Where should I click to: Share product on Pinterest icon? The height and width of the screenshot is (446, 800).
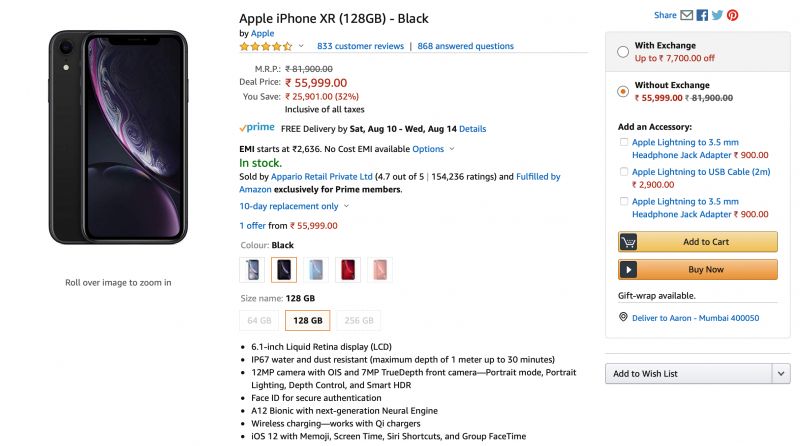[733, 15]
